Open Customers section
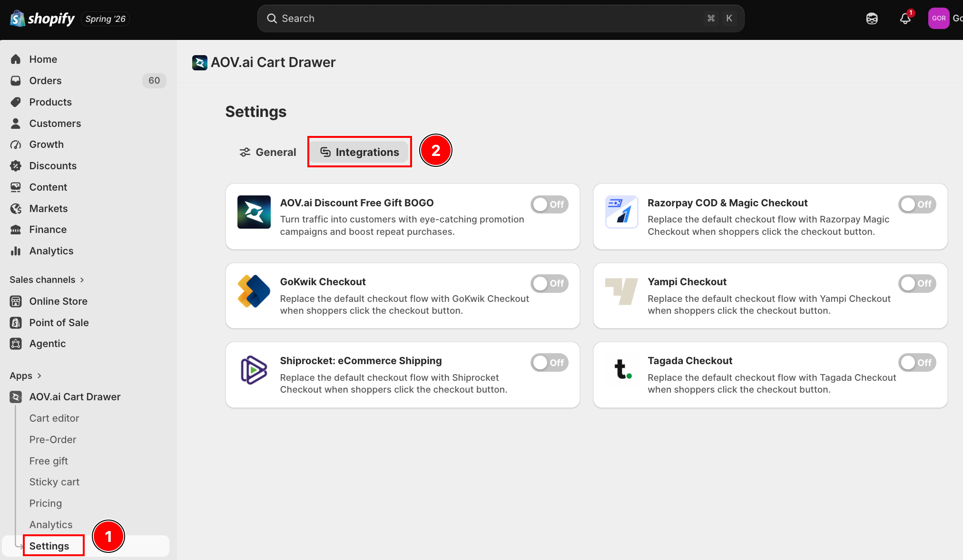 [55, 124]
